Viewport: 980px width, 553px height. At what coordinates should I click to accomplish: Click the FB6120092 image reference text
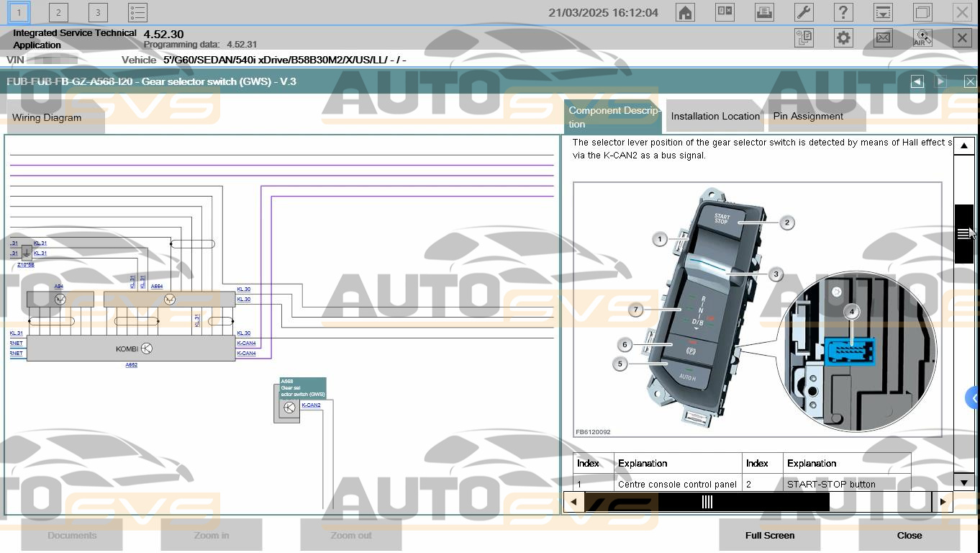click(x=593, y=432)
